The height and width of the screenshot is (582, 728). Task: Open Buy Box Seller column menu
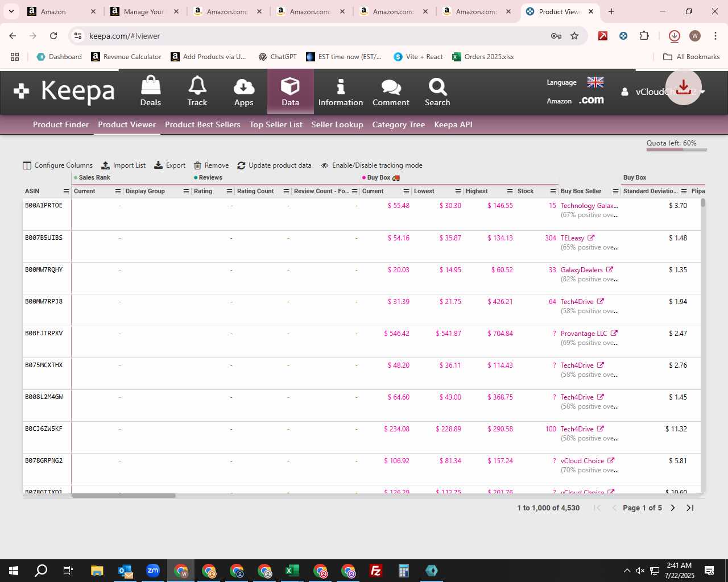[614, 192]
